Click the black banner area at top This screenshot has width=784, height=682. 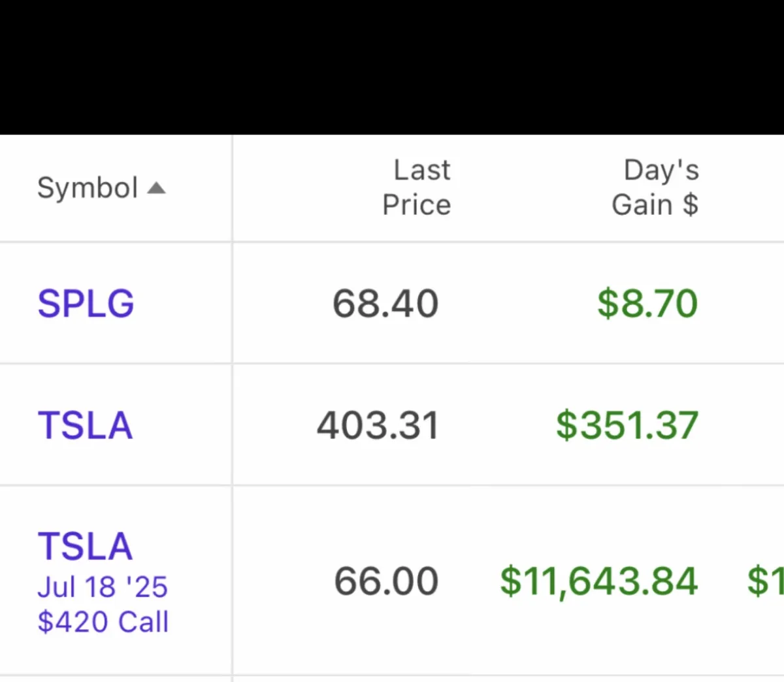[392, 67]
